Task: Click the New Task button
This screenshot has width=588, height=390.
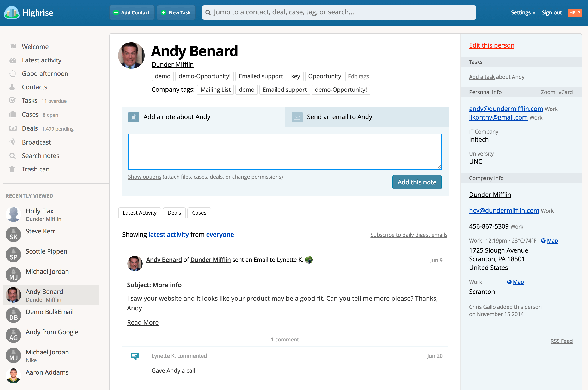Action: (x=176, y=12)
